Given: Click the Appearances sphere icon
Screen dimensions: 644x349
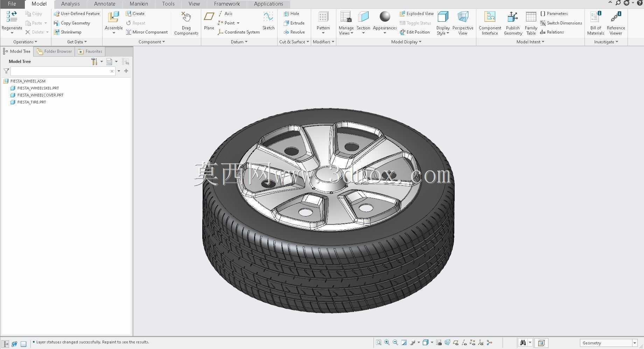Looking at the screenshot, I should [385, 17].
